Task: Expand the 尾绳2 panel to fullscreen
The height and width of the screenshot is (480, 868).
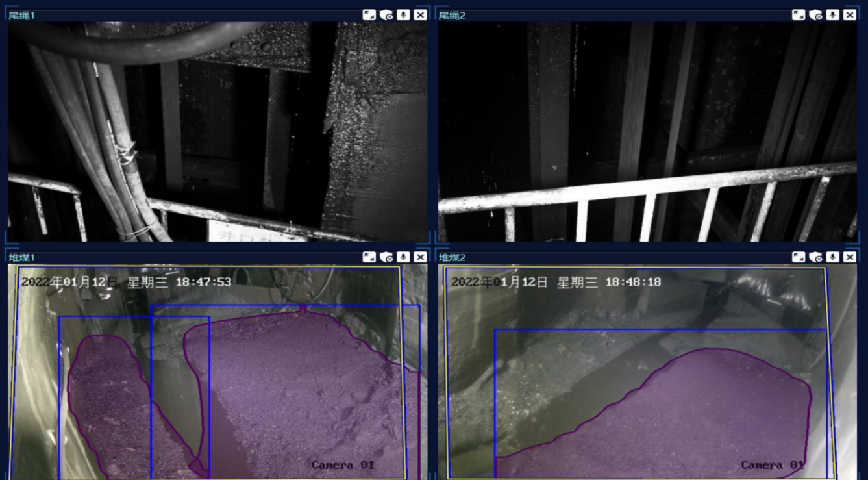Action: click(x=799, y=15)
